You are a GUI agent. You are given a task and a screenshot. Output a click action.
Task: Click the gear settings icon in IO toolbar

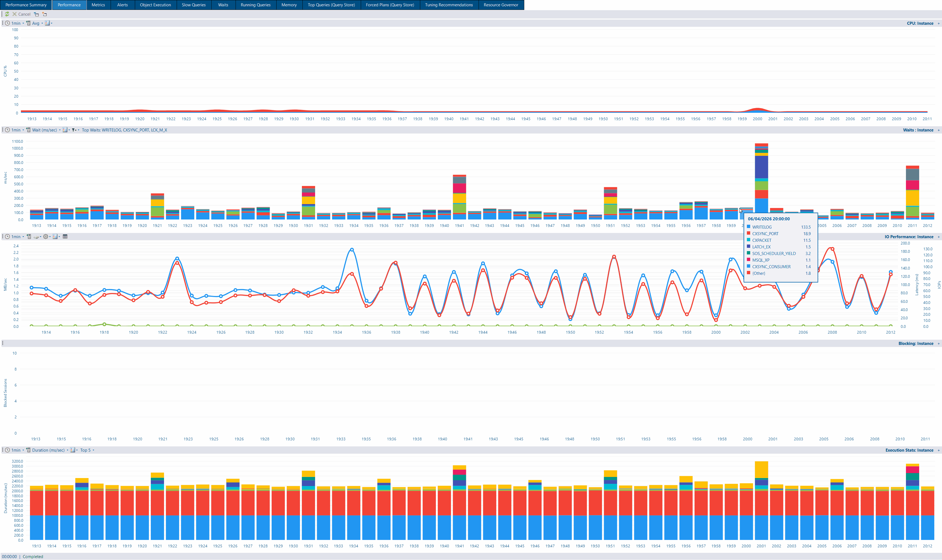pyautogui.click(x=46, y=237)
